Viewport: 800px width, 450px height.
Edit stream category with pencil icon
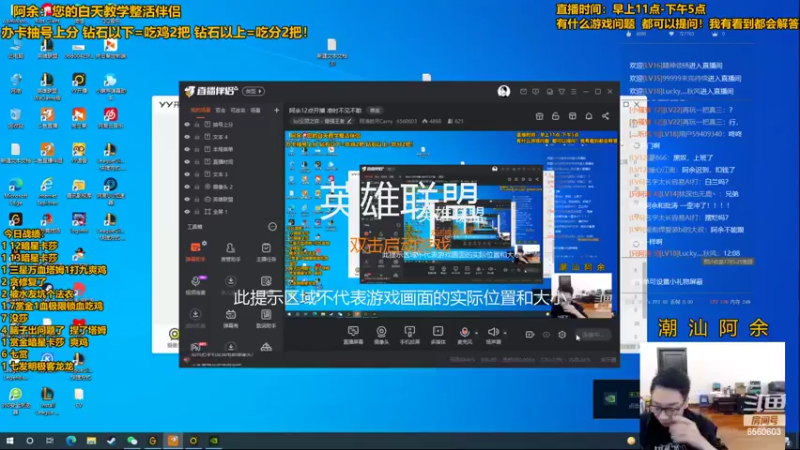pyautogui.click(x=349, y=121)
